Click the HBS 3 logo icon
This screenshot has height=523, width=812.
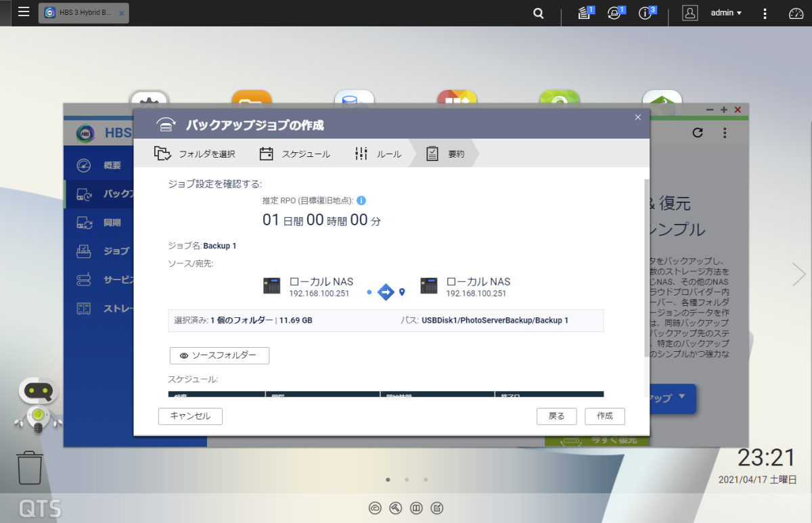pyautogui.click(x=85, y=133)
